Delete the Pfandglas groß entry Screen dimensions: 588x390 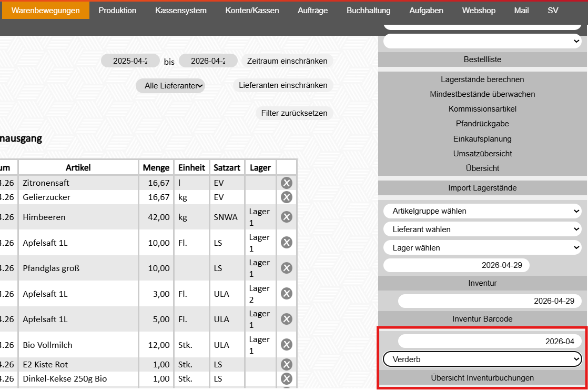(286, 268)
